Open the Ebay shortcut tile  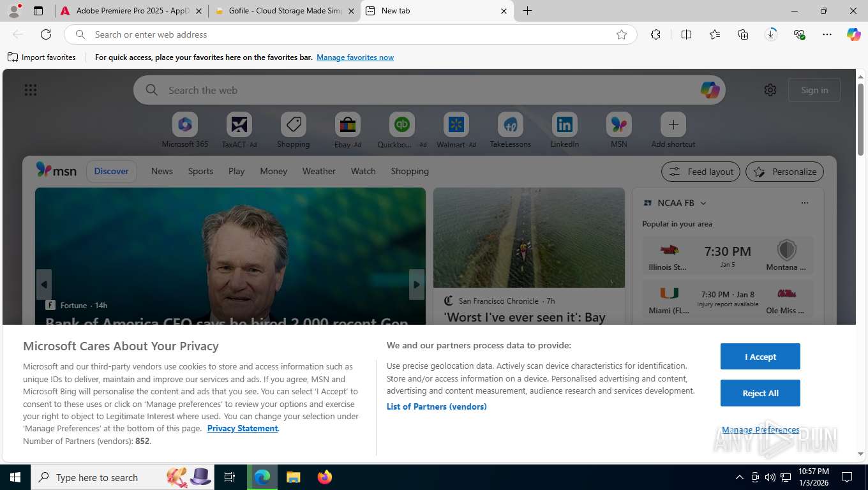(x=348, y=131)
